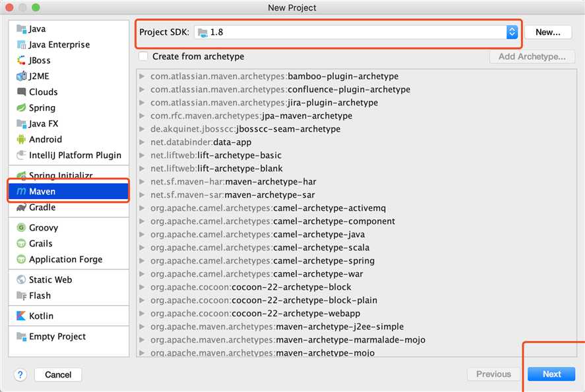This screenshot has width=585, height=392.
Task: Click the Groovy icon
Action: click(x=21, y=227)
